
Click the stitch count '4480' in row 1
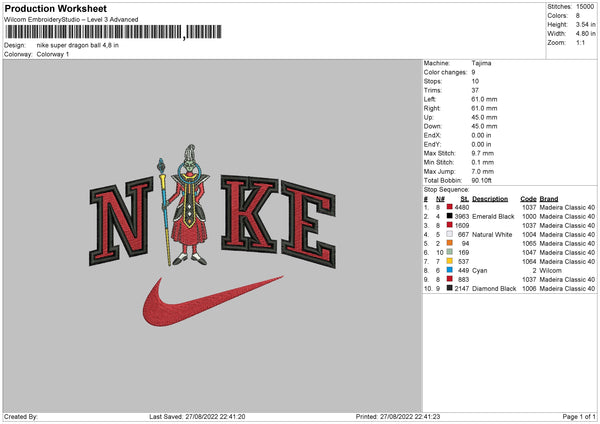tap(462, 207)
